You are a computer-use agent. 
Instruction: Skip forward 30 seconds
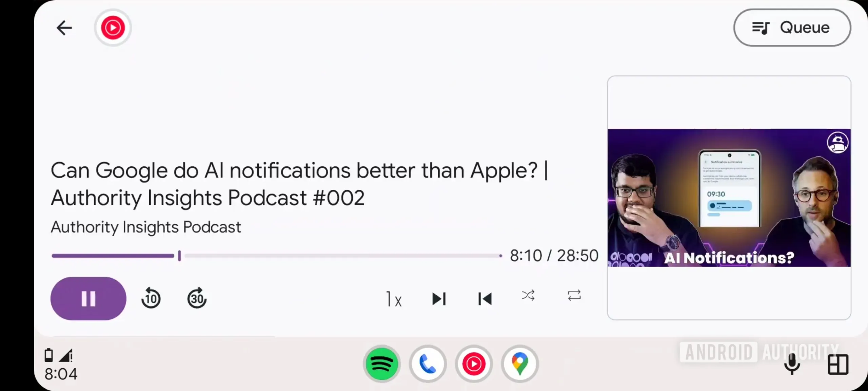pos(197,299)
